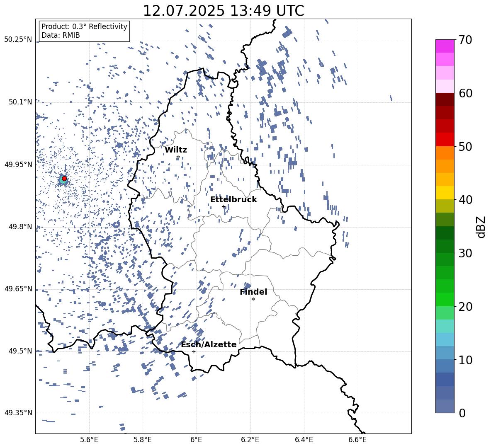Click the magenta top colorbar segment
491x448 pixels.
[445, 46]
